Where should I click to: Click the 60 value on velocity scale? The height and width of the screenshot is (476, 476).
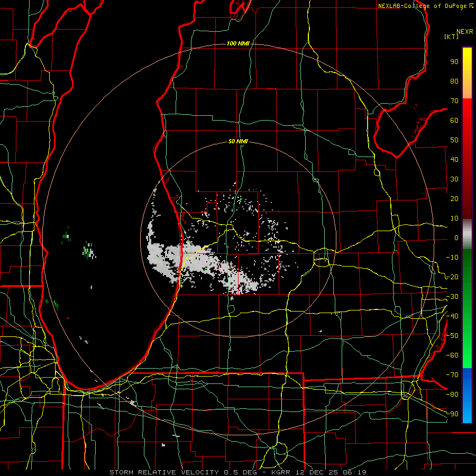click(x=454, y=121)
